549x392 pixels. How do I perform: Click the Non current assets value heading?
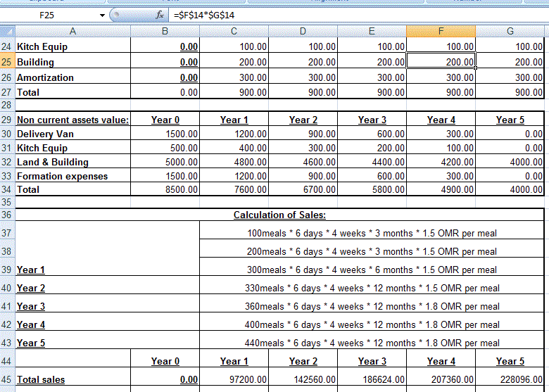pos(72,120)
